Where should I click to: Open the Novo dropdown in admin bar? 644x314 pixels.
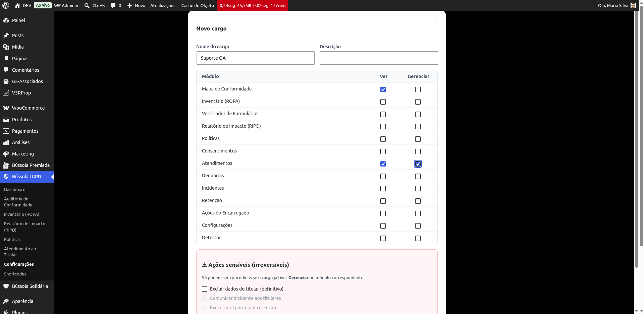(x=136, y=5)
